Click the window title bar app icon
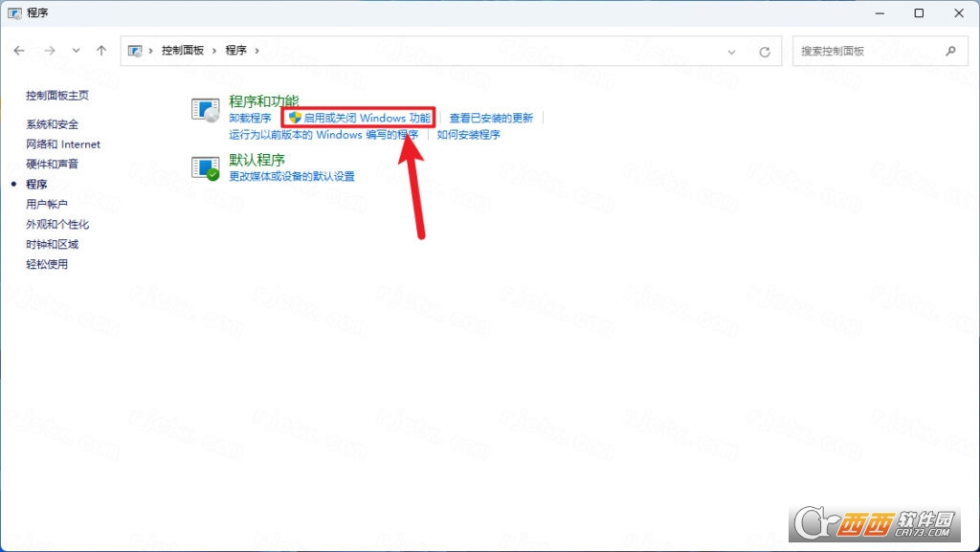 pos(14,13)
